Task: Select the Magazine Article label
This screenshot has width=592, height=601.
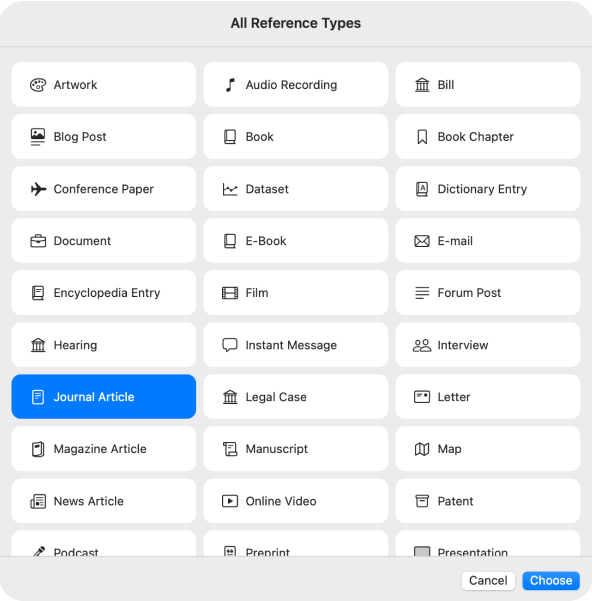Action: pyautogui.click(x=100, y=449)
